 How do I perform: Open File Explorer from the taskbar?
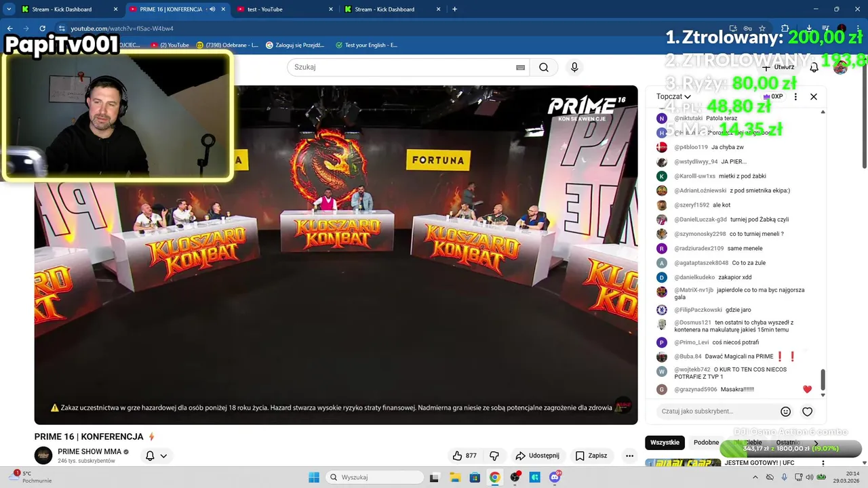(454, 477)
